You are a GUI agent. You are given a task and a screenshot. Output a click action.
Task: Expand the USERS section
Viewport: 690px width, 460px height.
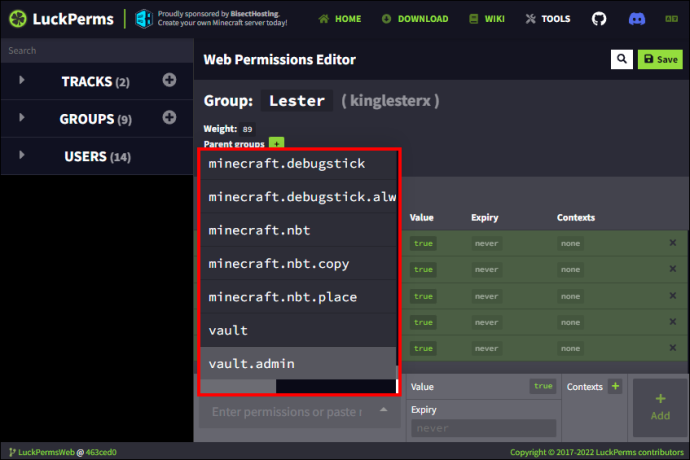[21, 155]
